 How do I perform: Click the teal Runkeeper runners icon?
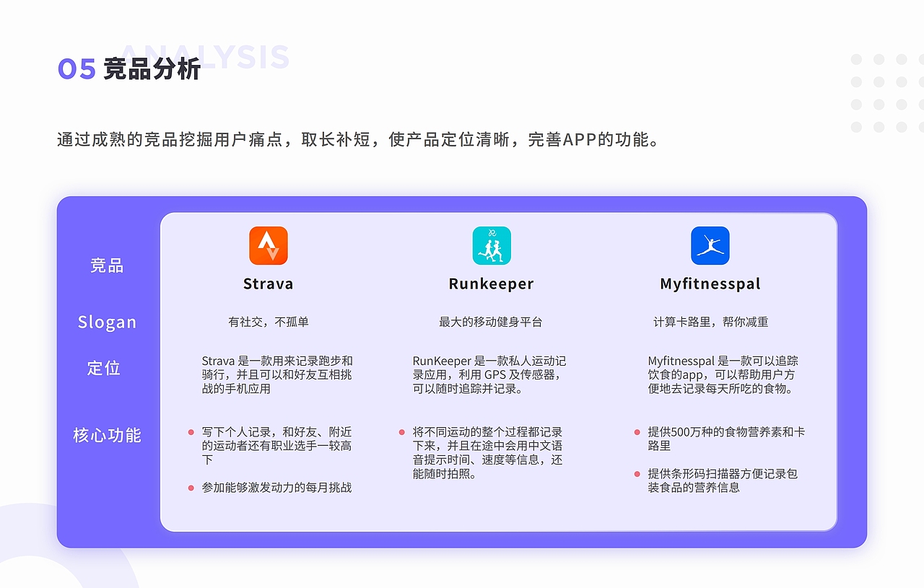[x=492, y=245]
